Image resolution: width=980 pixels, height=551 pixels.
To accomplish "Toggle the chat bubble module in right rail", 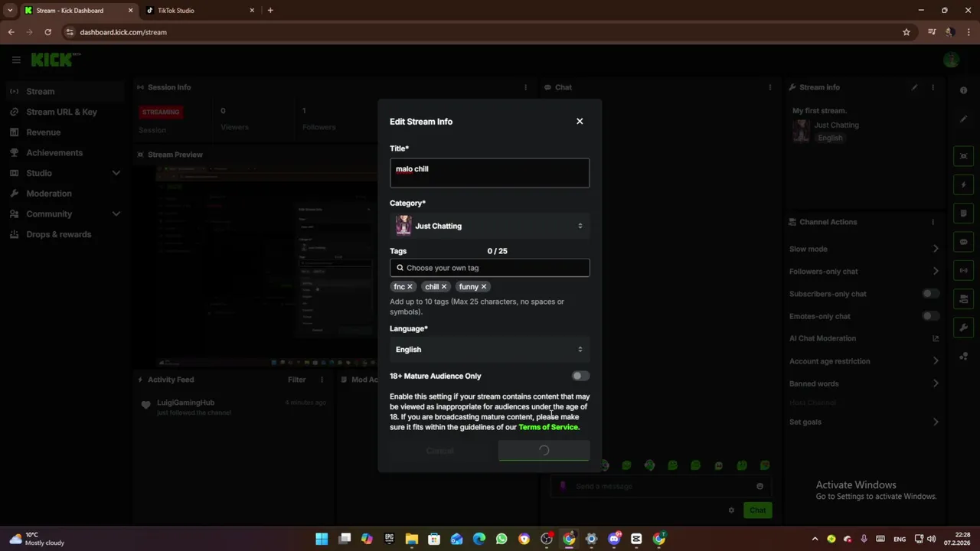I will click(964, 242).
